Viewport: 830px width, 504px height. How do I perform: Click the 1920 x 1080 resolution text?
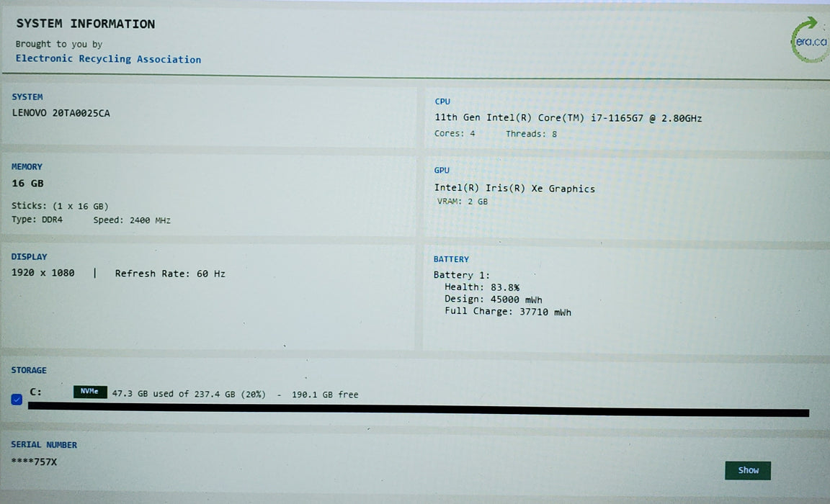click(43, 273)
